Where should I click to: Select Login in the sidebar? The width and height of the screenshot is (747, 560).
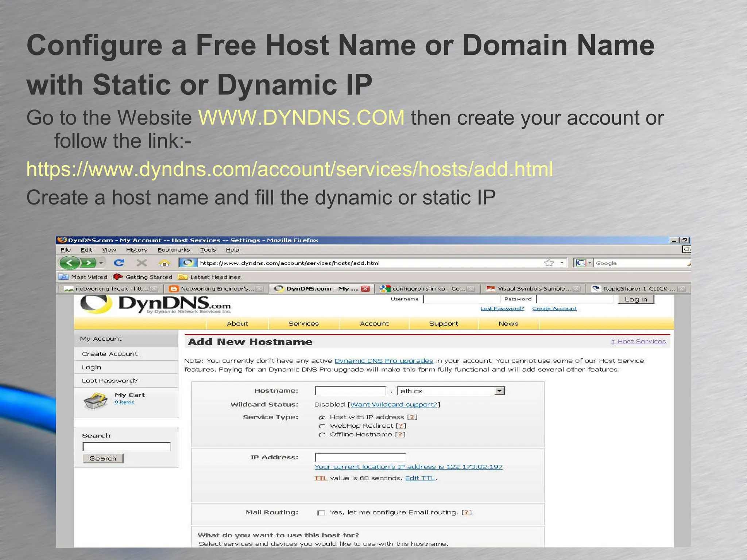click(x=126, y=367)
